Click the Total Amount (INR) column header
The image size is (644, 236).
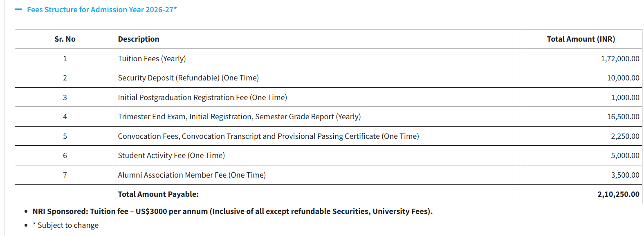[581, 39]
